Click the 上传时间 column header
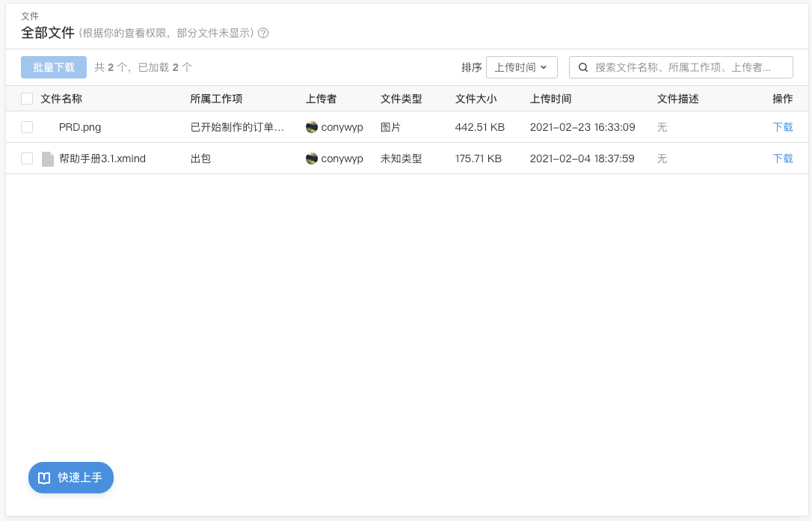This screenshot has width=812, height=521. (x=550, y=99)
